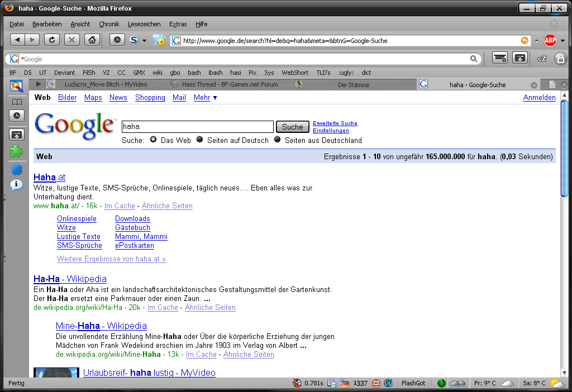Expand the 'Mehr' dropdown in Google navigation

(x=206, y=97)
